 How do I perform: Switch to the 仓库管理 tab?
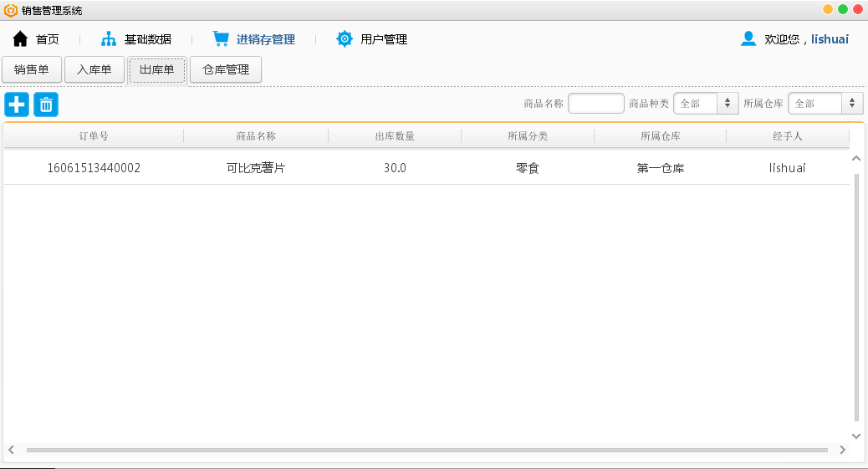point(226,69)
